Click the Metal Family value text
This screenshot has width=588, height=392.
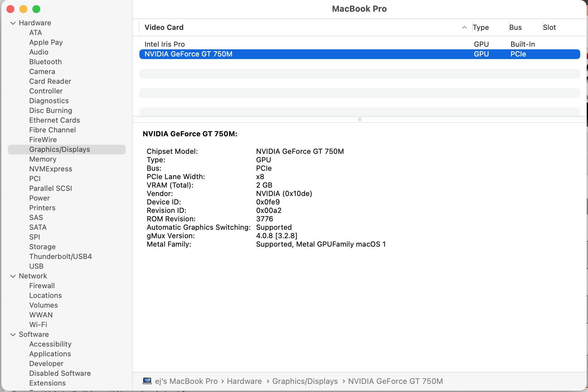tap(321, 244)
